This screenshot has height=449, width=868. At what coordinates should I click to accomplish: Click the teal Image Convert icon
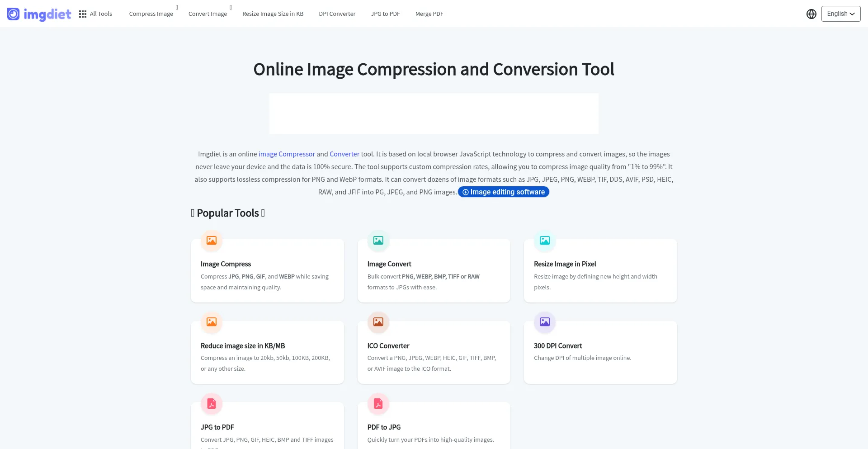click(x=378, y=241)
